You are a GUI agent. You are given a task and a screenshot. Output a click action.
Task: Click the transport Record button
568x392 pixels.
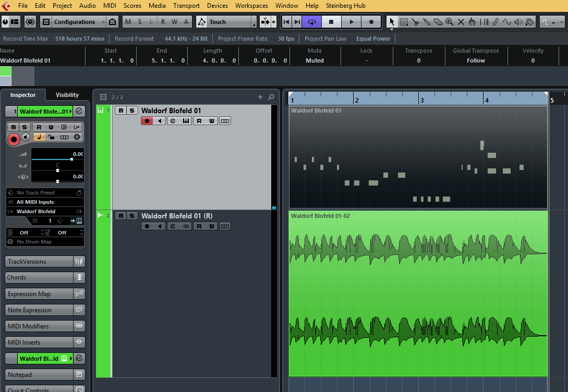click(x=371, y=22)
